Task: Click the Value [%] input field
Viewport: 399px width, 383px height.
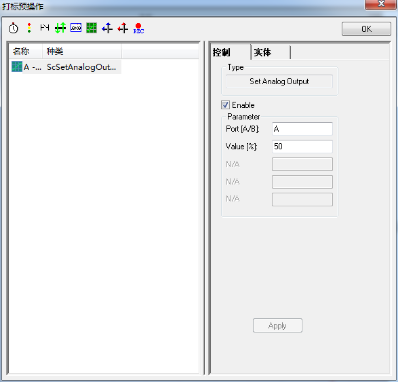Action: tap(302, 146)
